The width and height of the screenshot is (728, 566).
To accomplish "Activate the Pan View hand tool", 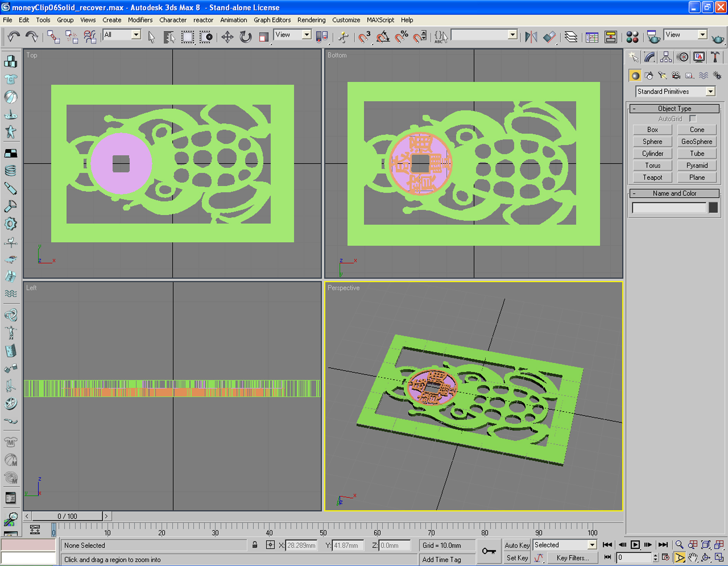I will (693, 558).
